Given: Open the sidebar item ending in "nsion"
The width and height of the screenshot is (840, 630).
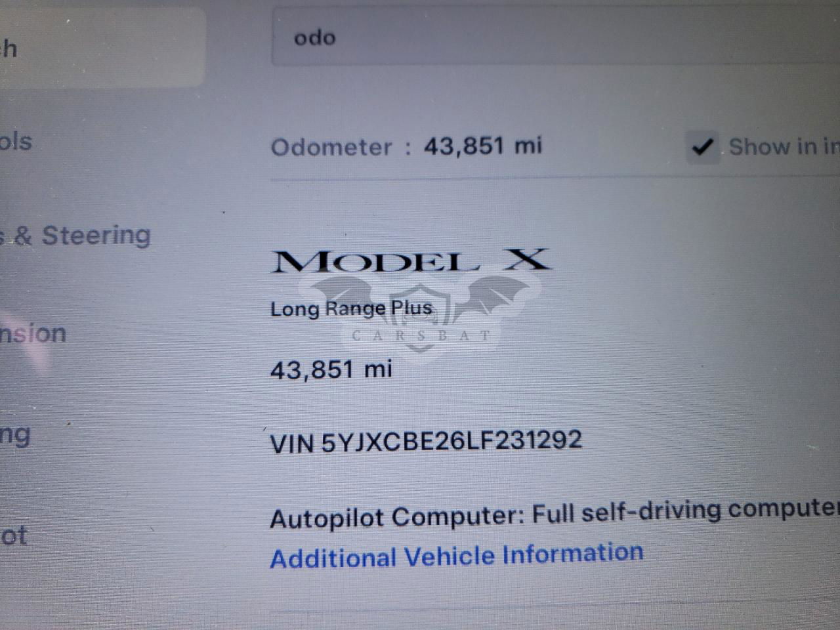Looking at the screenshot, I should (33, 333).
